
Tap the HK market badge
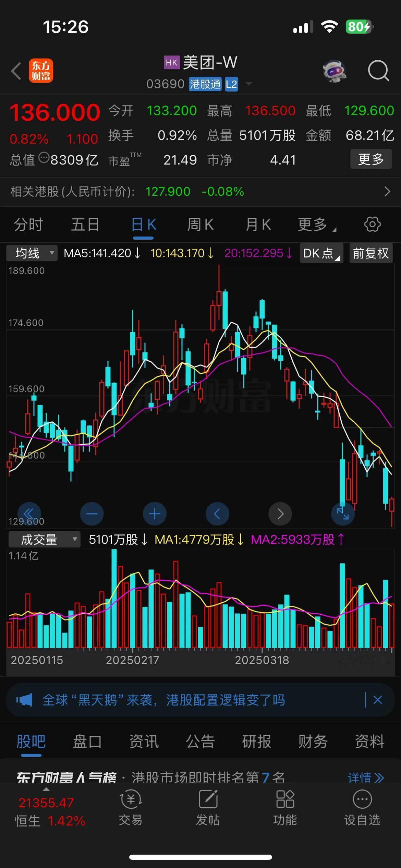(171, 63)
